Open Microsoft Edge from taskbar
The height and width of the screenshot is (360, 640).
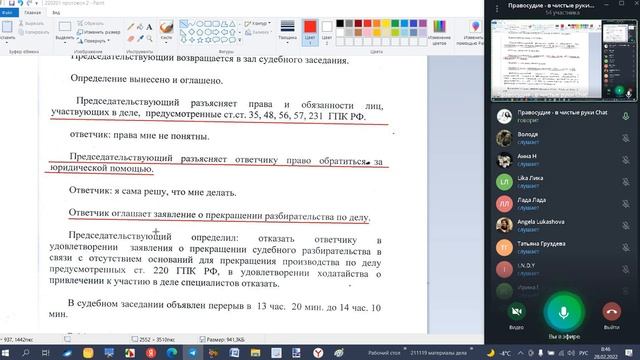pyautogui.click(x=171, y=353)
